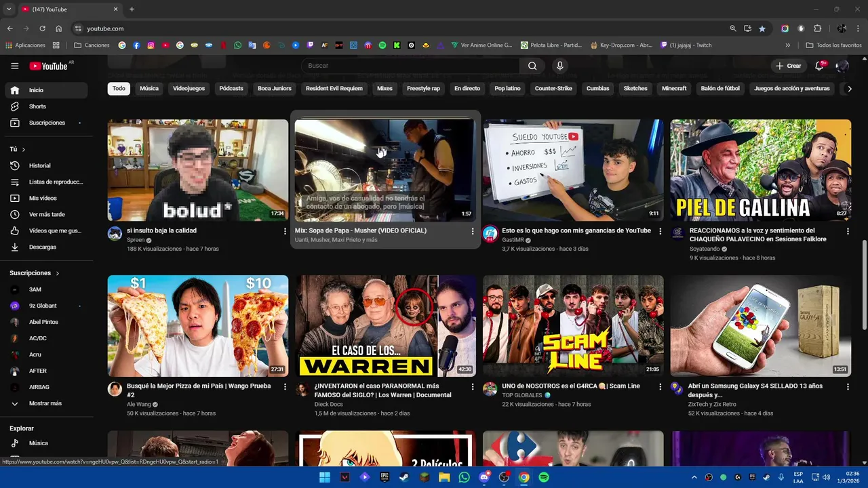Expand the Suscripciones section header
This screenshot has height=488, width=868.
pos(35,273)
